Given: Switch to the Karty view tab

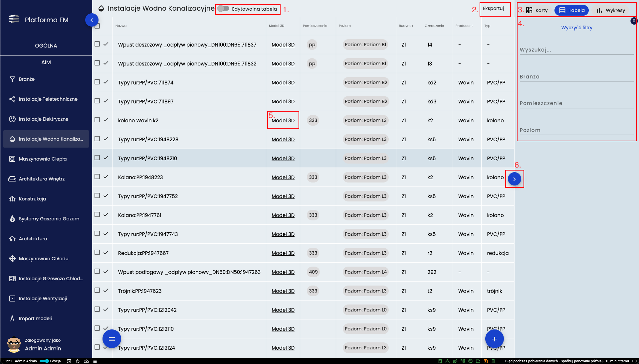Looking at the screenshot, I should pyautogui.click(x=537, y=10).
